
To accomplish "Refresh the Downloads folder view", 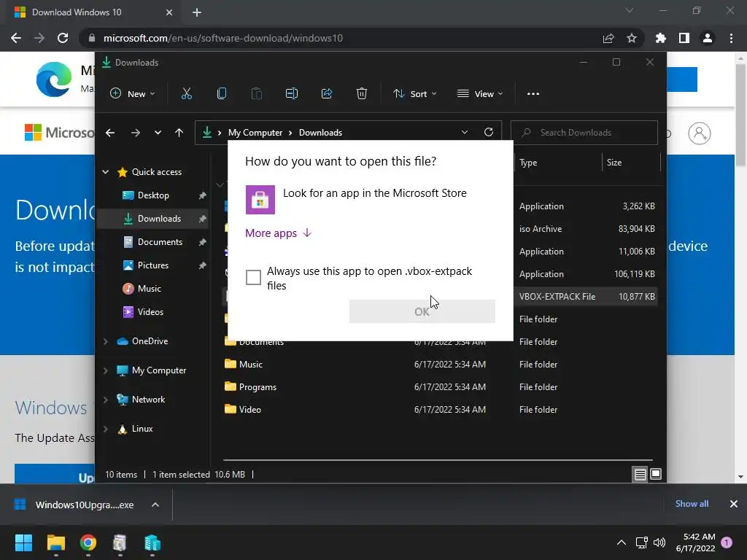I will coord(488,133).
